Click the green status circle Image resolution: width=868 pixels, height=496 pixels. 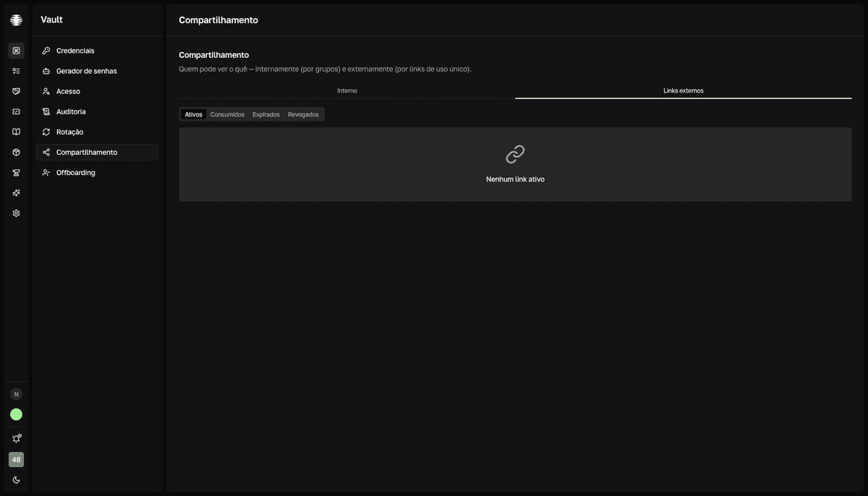16,414
